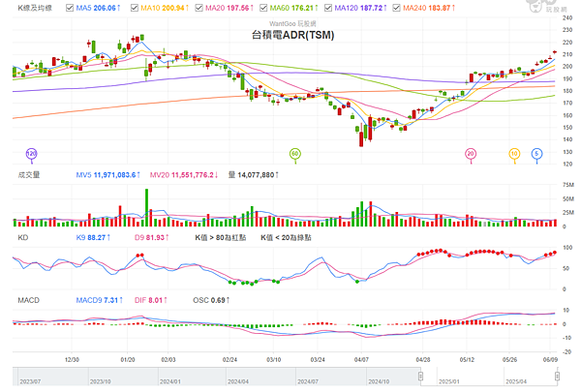Click the KD panel label
The height and width of the screenshot is (392, 581).
tap(23, 237)
